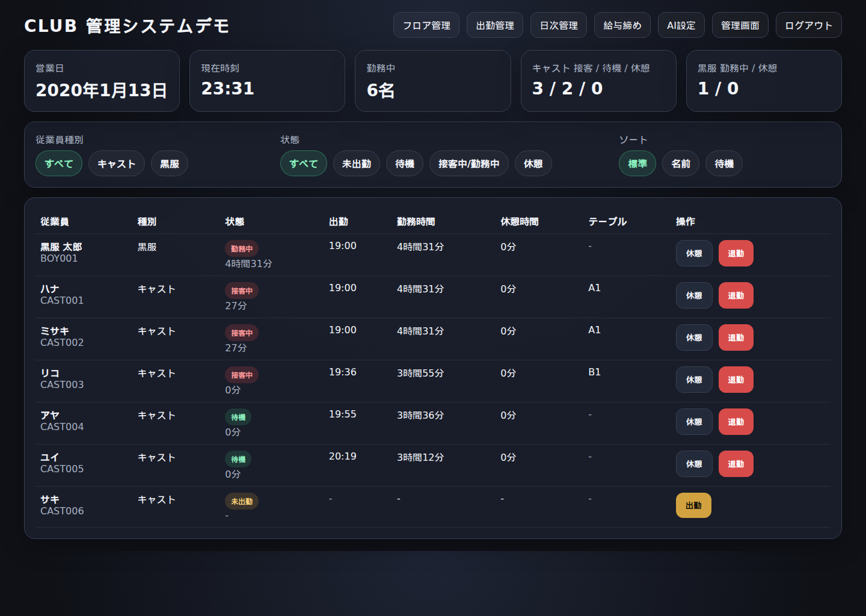Open AI設定 settings page
The height and width of the screenshot is (616, 866).
[x=681, y=25]
